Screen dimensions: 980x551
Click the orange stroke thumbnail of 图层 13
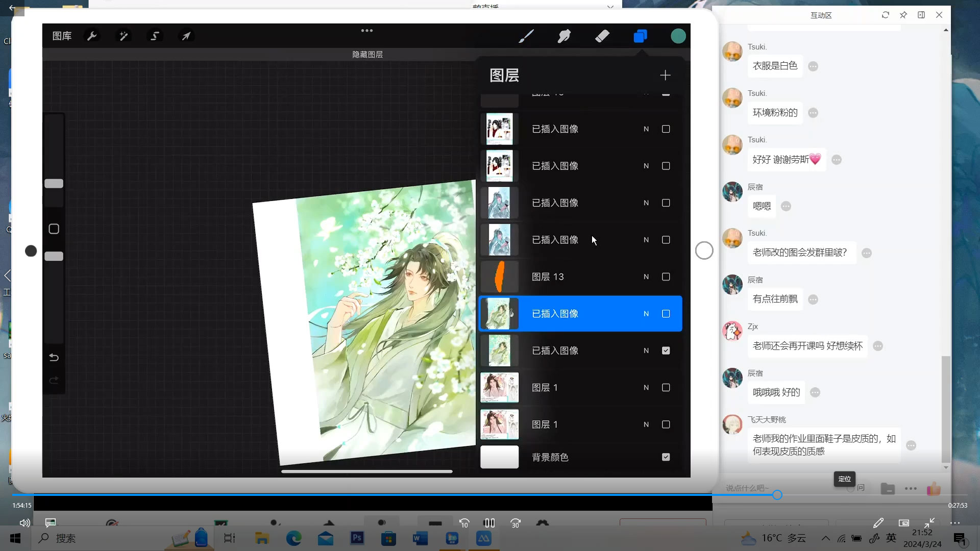coord(499,277)
